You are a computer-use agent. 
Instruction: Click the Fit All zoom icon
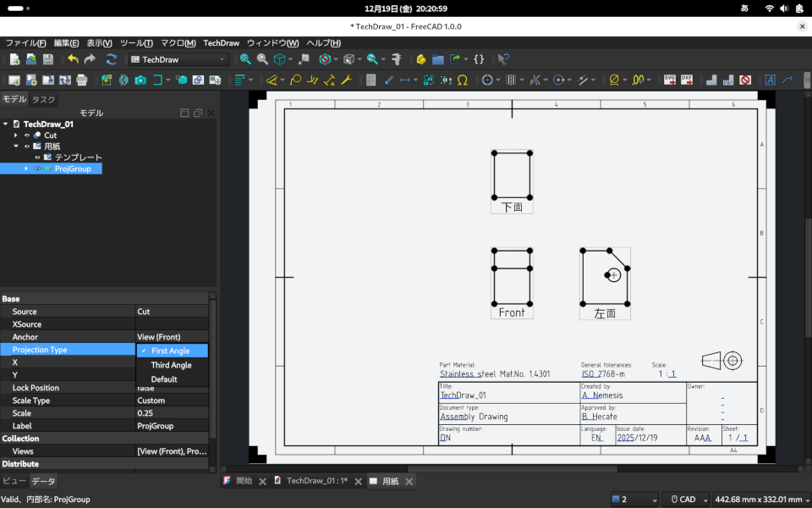(245, 59)
